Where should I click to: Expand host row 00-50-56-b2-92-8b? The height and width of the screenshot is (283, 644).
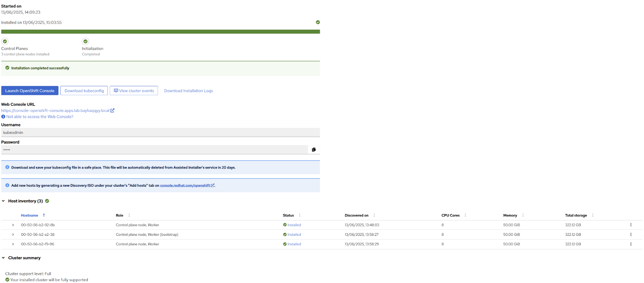(x=13, y=225)
